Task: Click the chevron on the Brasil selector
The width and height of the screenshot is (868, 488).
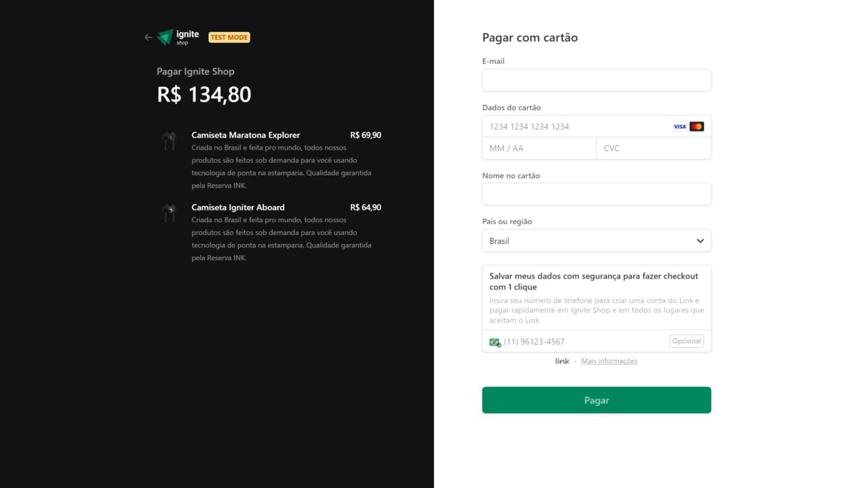Action: point(699,241)
